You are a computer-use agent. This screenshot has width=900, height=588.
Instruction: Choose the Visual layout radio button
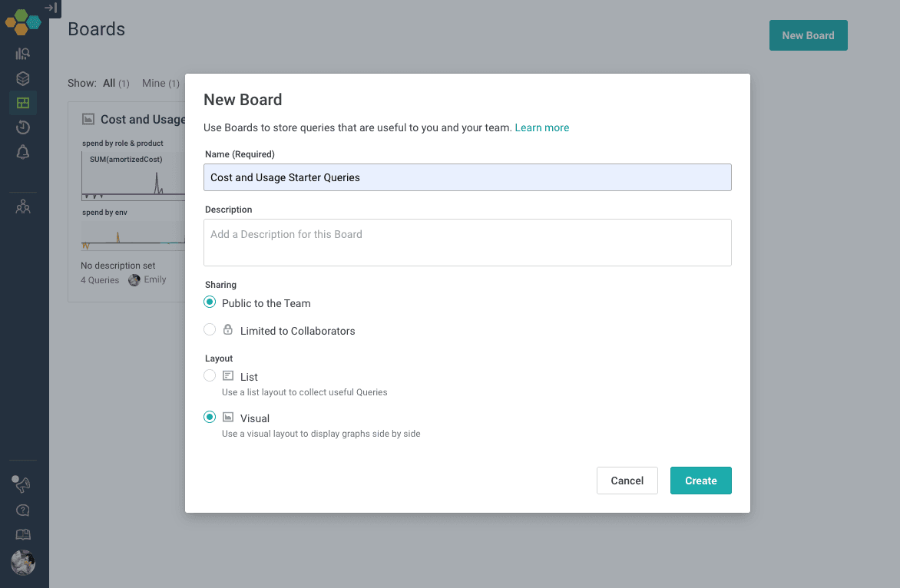210,418
